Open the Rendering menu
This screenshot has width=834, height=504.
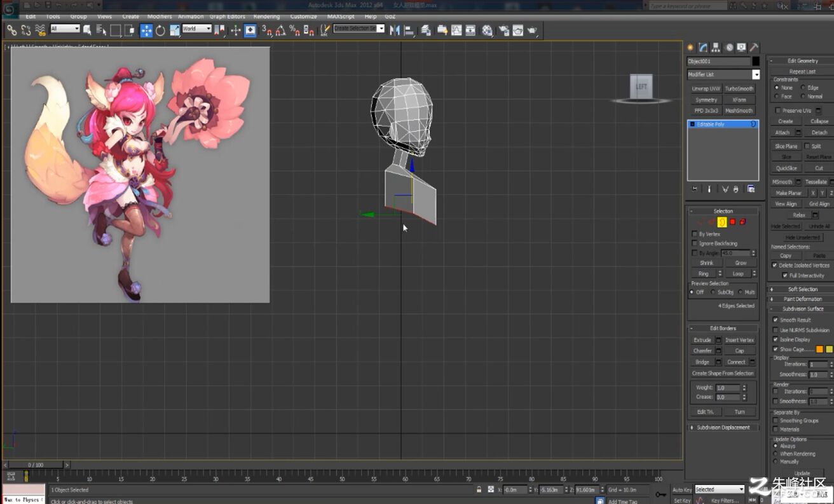(266, 17)
